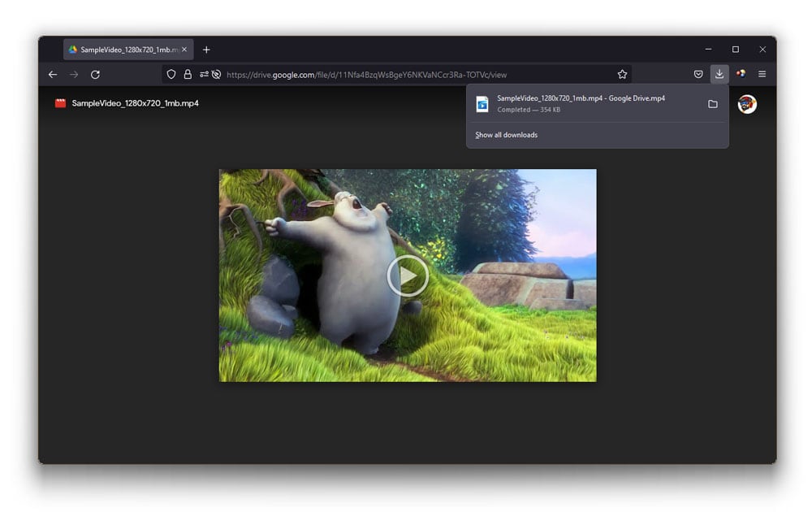The width and height of the screenshot is (812, 512).
Task: Bookmark this page with the star icon
Action: (x=622, y=75)
